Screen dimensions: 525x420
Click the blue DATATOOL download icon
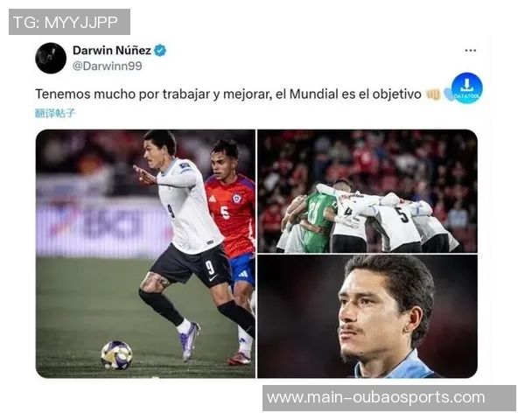[466, 88]
